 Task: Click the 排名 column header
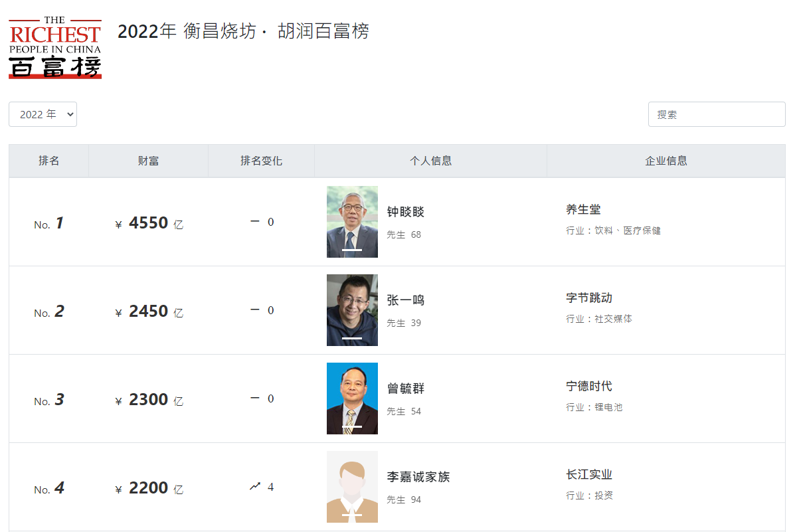click(x=48, y=161)
